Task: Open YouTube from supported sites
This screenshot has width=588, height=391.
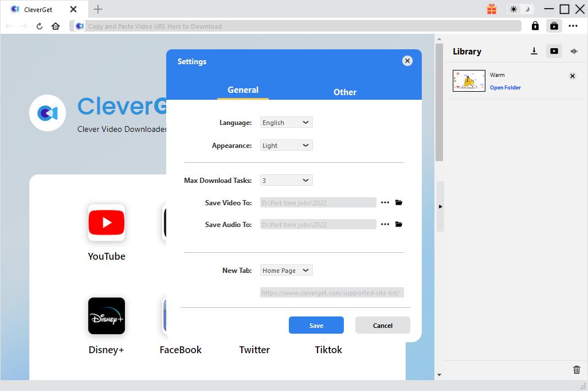Action: [106, 222]
